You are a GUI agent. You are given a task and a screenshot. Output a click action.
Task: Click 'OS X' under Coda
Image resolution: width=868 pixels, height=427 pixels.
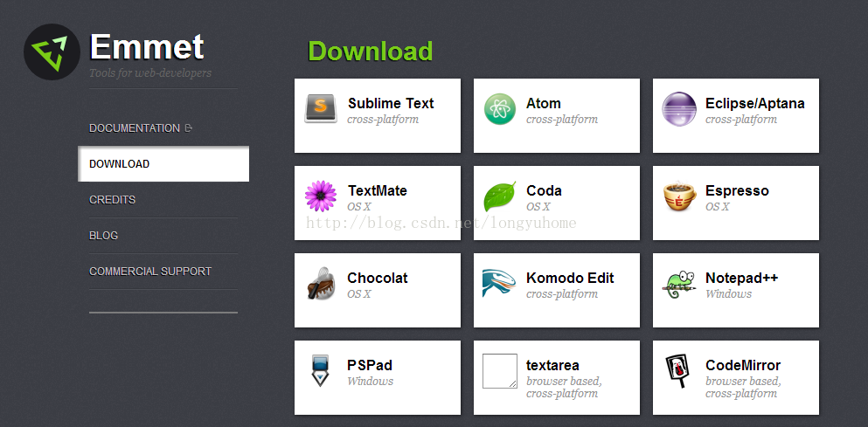tap(538, 207)
